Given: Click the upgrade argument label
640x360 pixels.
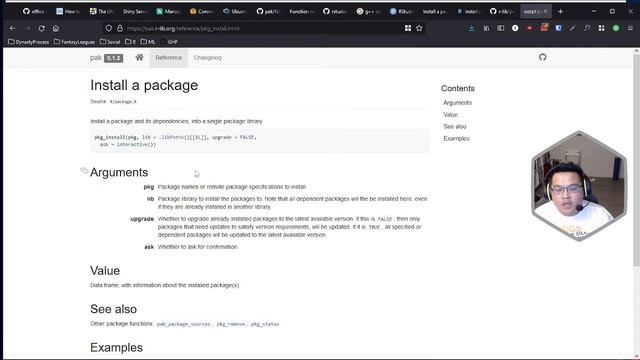Looking at the screenshot, I should (142, 219).
